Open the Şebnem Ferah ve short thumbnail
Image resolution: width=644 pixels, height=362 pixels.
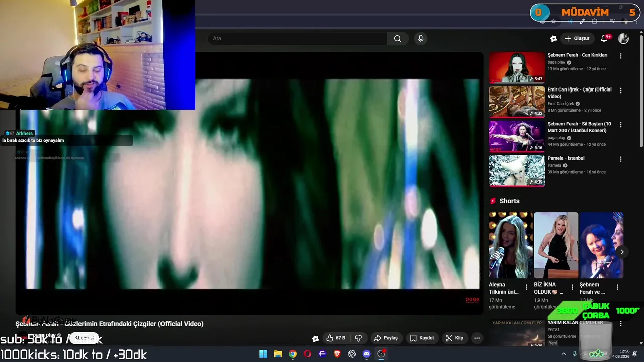601,245
